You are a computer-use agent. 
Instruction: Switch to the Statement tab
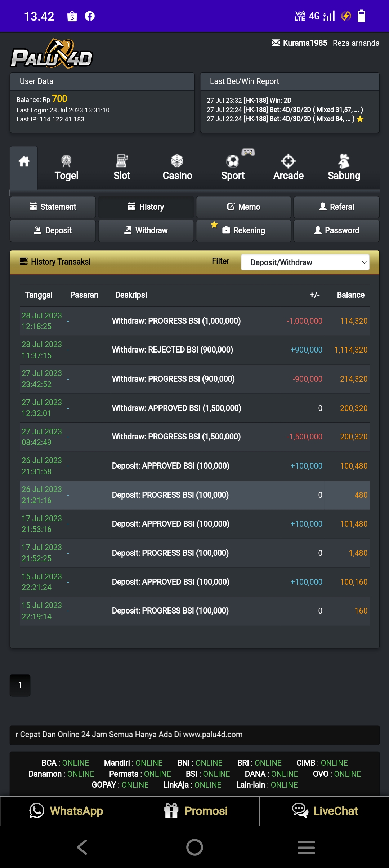[x=53, y=207]
